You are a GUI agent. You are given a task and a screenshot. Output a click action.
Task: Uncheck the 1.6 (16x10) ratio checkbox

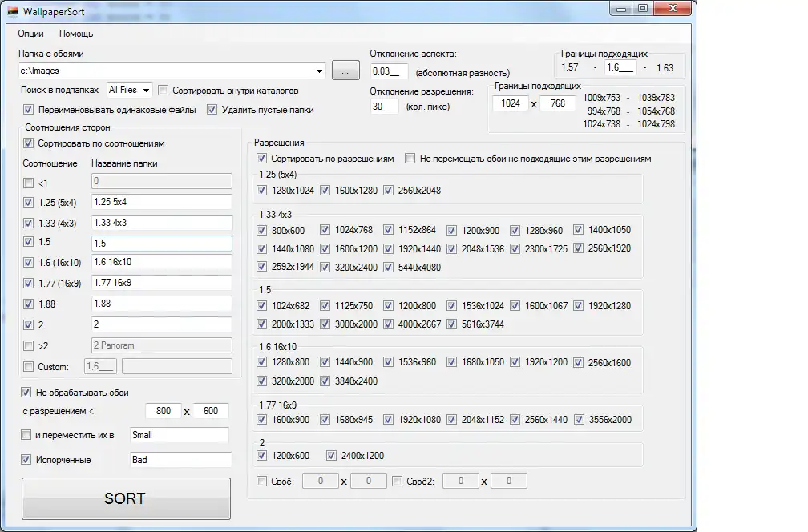28,263
